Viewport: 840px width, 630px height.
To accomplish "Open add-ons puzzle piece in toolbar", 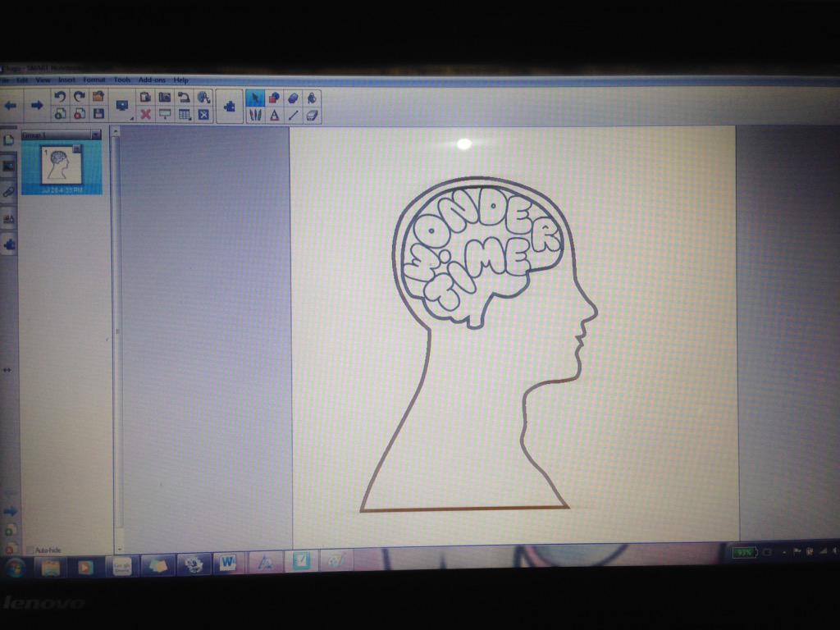I will (230, 106).
